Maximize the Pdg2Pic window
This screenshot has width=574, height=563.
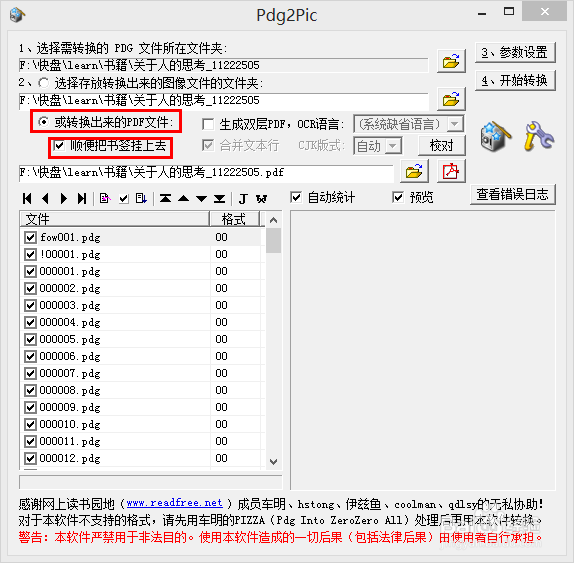(x=509, y=12)
